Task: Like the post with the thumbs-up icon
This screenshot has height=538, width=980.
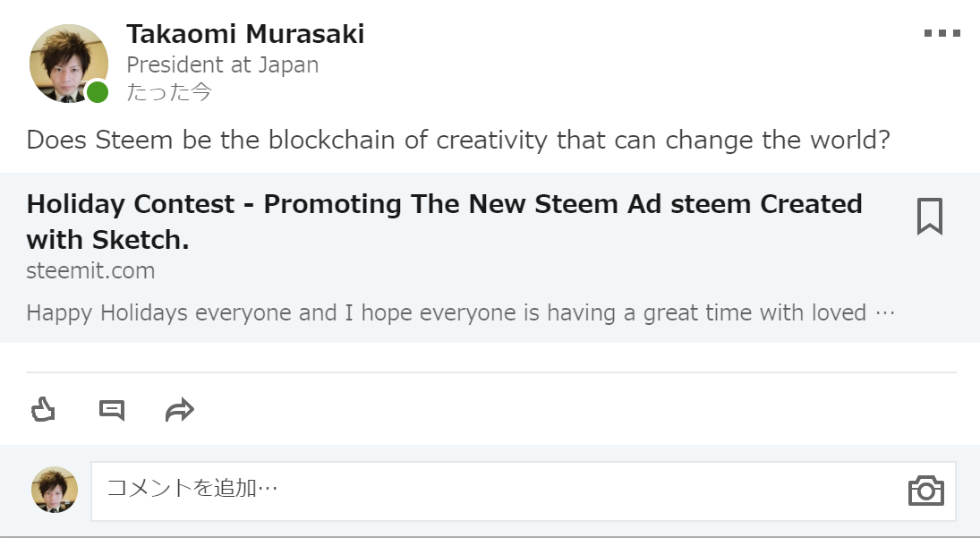Action: 43,411
